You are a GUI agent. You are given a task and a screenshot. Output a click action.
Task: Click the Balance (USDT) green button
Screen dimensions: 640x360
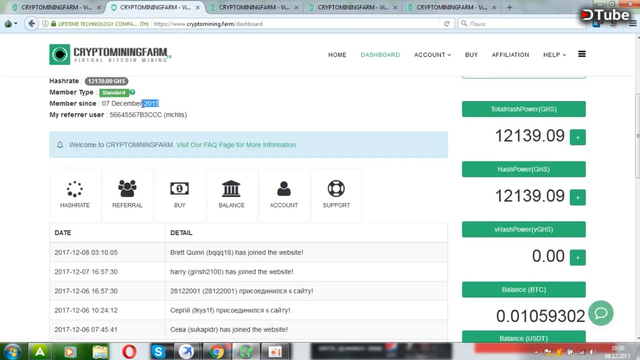tap(524, 337)
